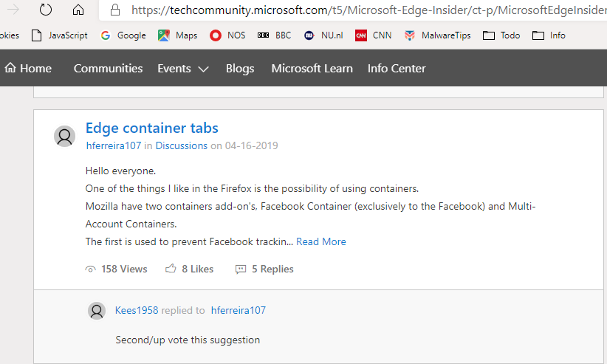Image resolution: width=607 pixels, height=364 pixels.
Task: Open the MalwareTips bookmark
Action: (438, 35)
